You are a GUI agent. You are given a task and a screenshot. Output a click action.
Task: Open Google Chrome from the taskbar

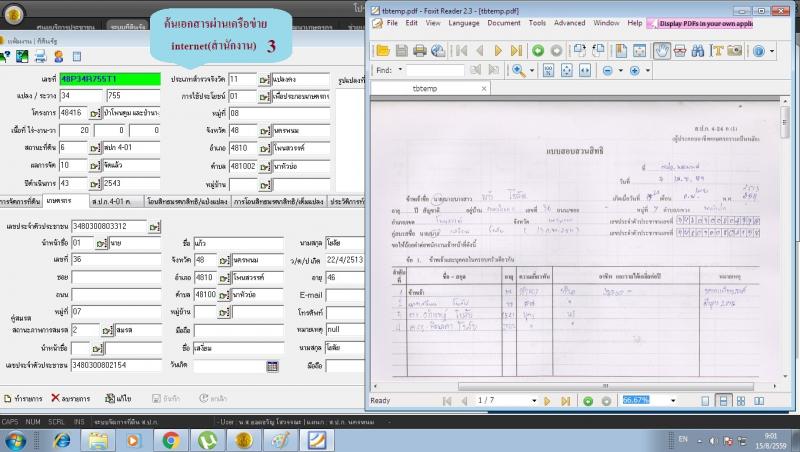click(170, 440)
